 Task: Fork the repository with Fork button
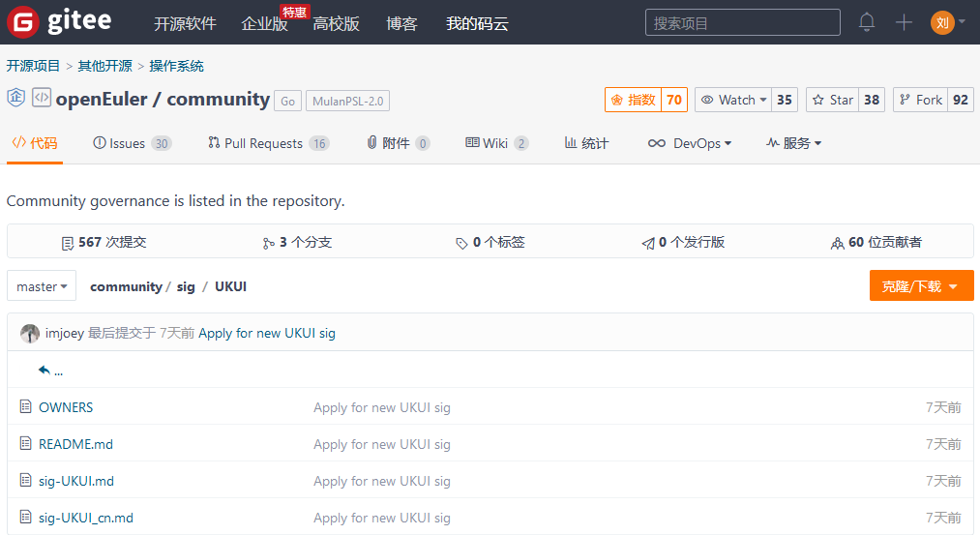[919, 100]
